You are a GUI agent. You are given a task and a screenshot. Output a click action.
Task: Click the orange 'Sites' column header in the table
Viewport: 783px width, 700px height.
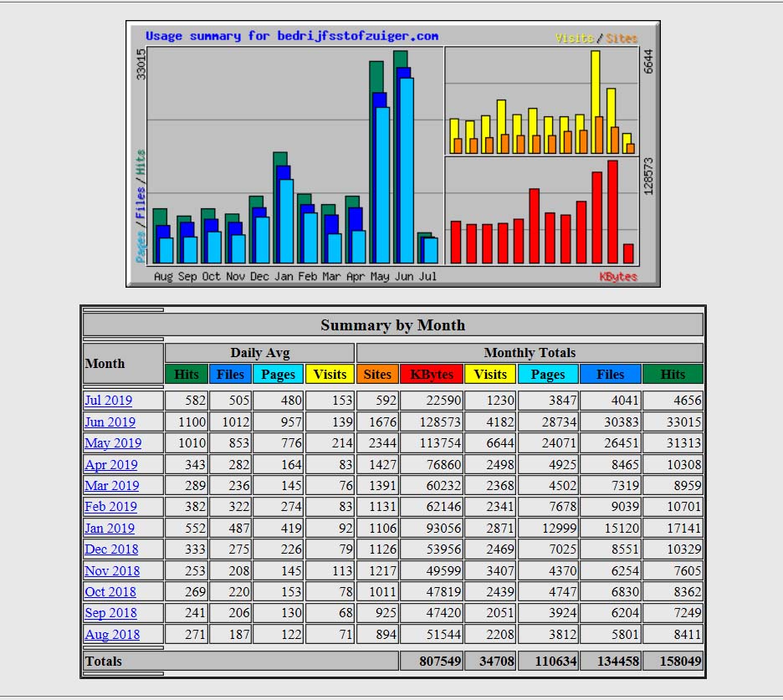377,374
